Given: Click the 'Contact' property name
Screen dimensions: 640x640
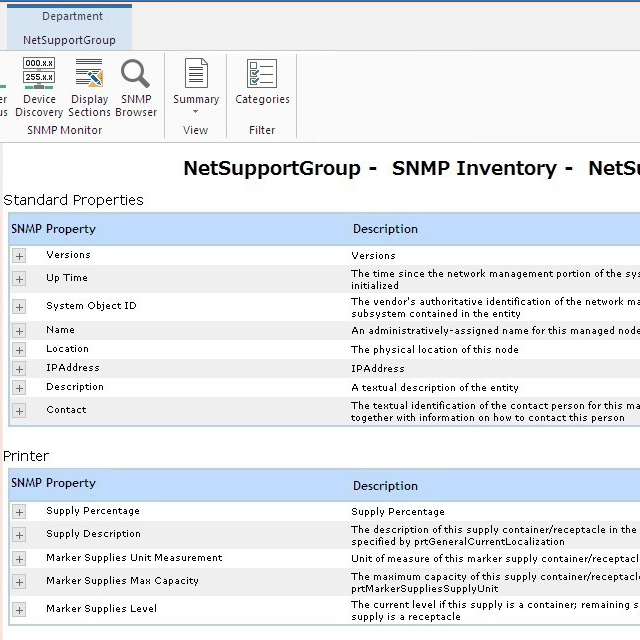Looking at the screenshot, I should 66,410.
